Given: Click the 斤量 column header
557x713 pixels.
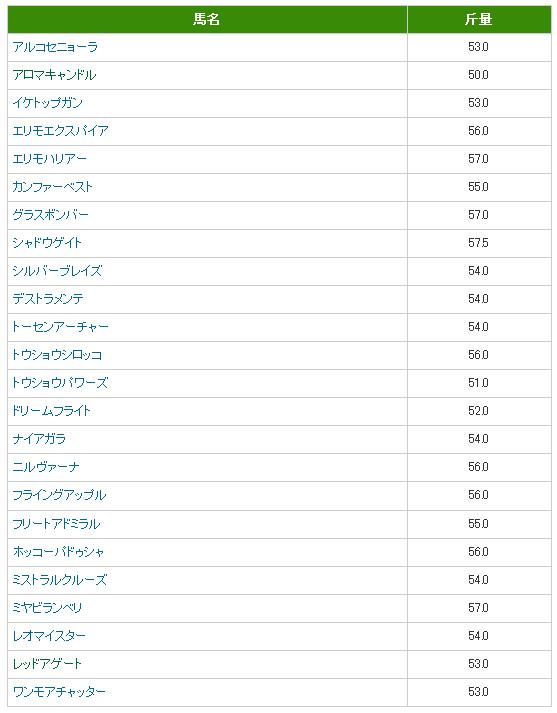Looking at the screenshot, I should tap(478, 20).
